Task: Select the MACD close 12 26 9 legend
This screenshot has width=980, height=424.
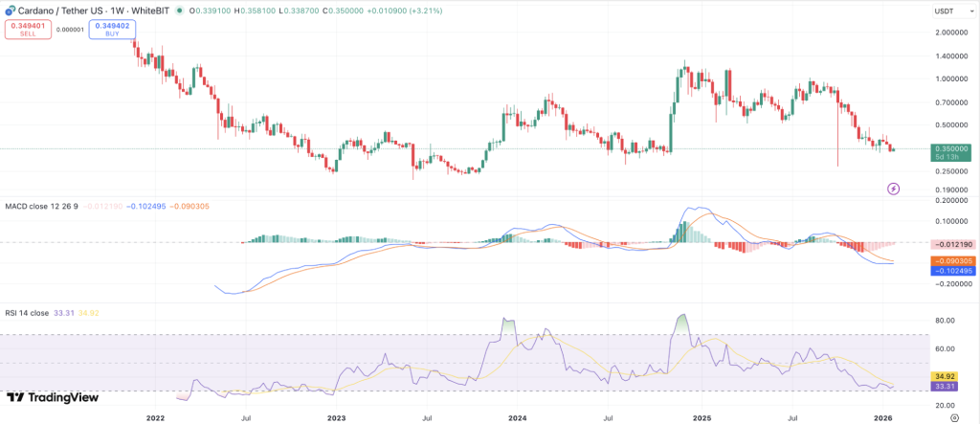Action: click(43, 206)
